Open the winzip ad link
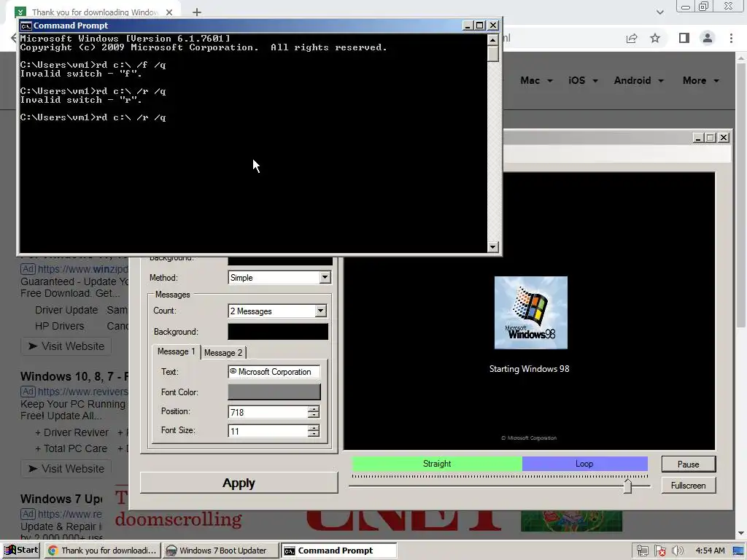This screenshot has width=747, height=560. [x=83, y=269]
